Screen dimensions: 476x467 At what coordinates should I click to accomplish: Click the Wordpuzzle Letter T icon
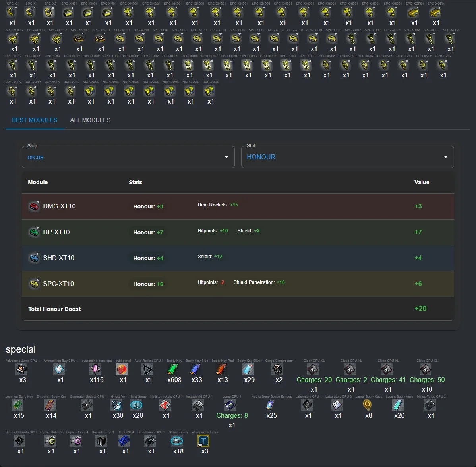pos(204,441)
